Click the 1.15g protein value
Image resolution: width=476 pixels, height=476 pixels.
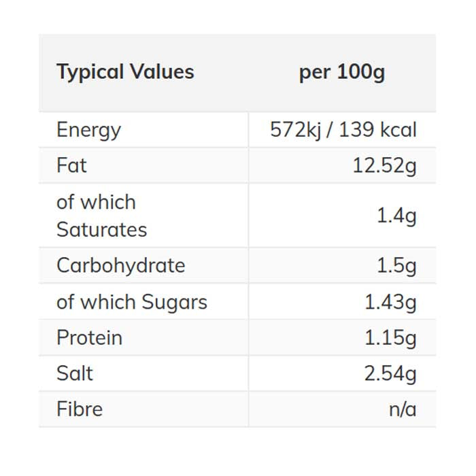tap(390, 338)
